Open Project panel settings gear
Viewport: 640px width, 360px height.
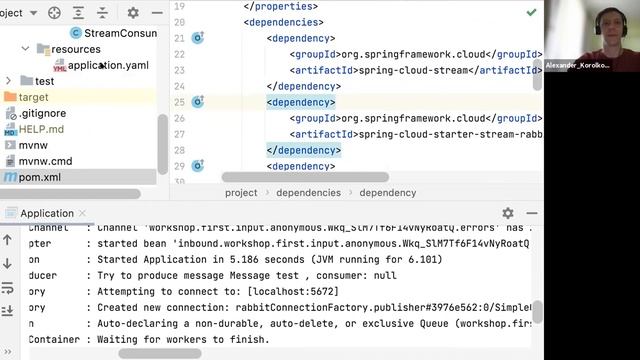click(133, 13)
